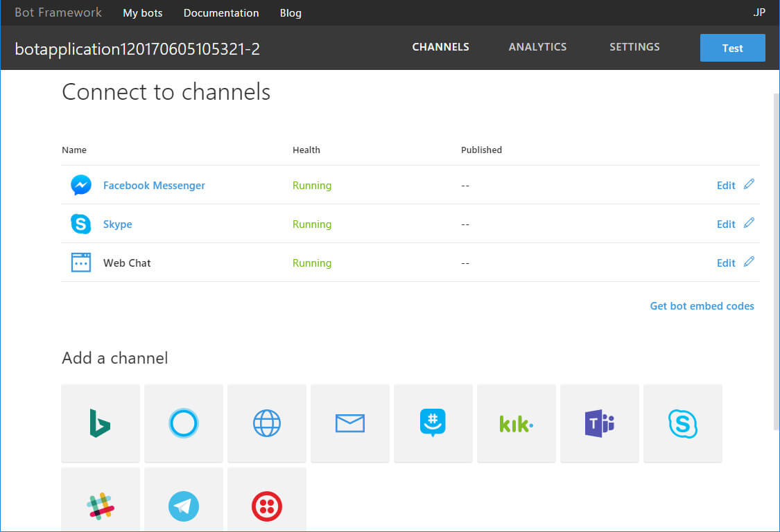
Task: Click pencil icon for Web Chat row
Action: pos(749,262)
